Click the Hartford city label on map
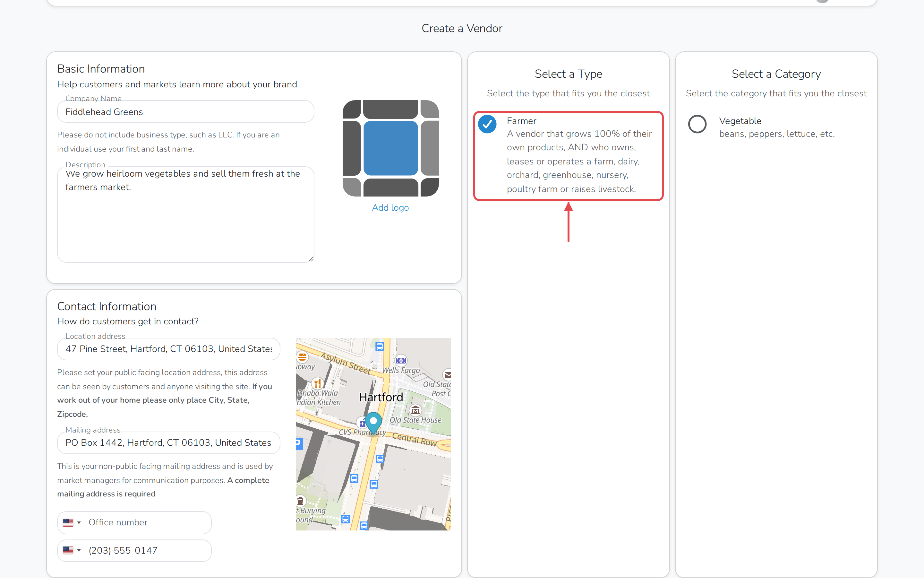This screenshot has width=924, height=578. coord(381,397)
